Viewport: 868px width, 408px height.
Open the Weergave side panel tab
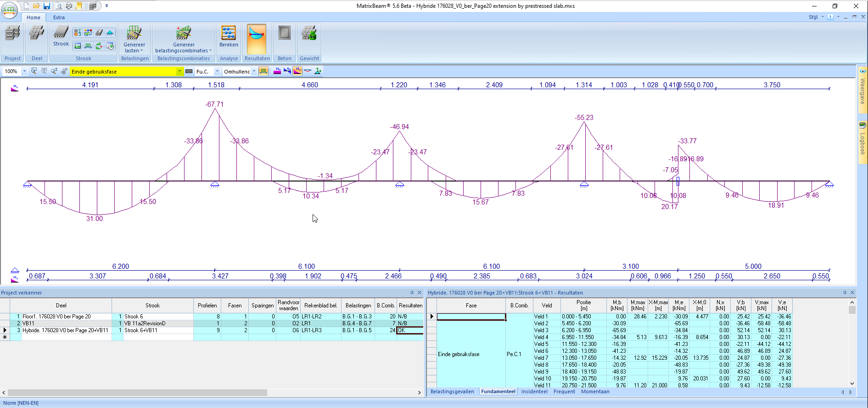point(862,90)
